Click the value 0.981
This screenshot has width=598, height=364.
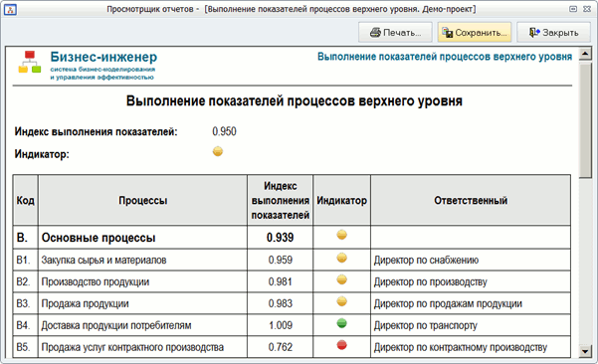281,281
